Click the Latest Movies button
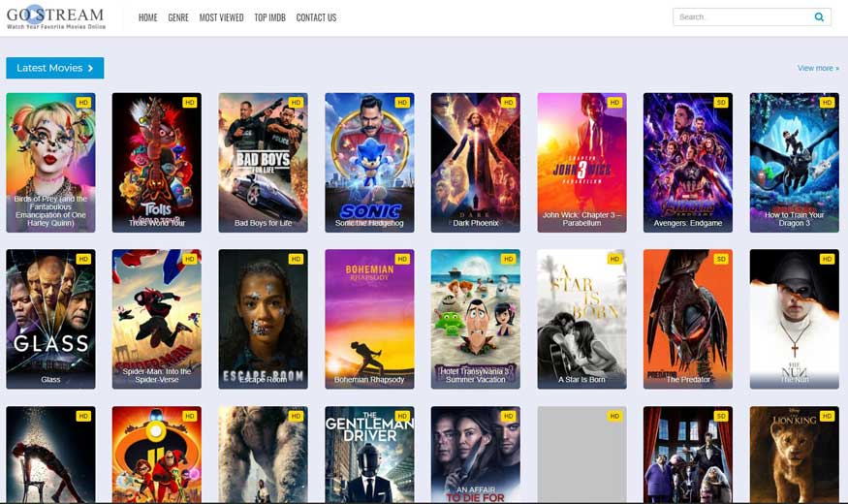 click(55, 68)
